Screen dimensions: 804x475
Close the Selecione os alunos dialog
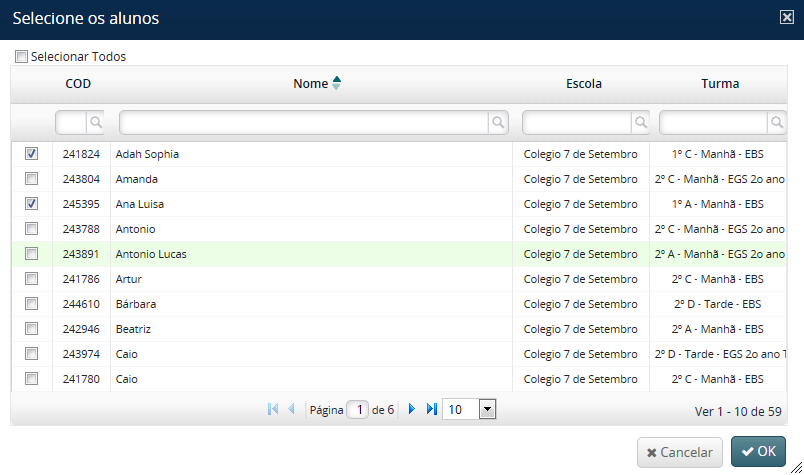pos(786,16)
